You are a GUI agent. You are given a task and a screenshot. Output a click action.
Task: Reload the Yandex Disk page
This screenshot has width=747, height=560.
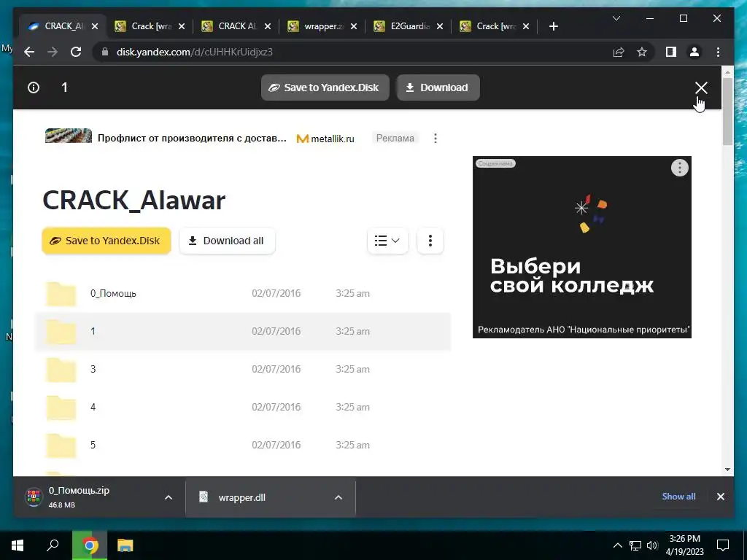[x=76, y=52]
